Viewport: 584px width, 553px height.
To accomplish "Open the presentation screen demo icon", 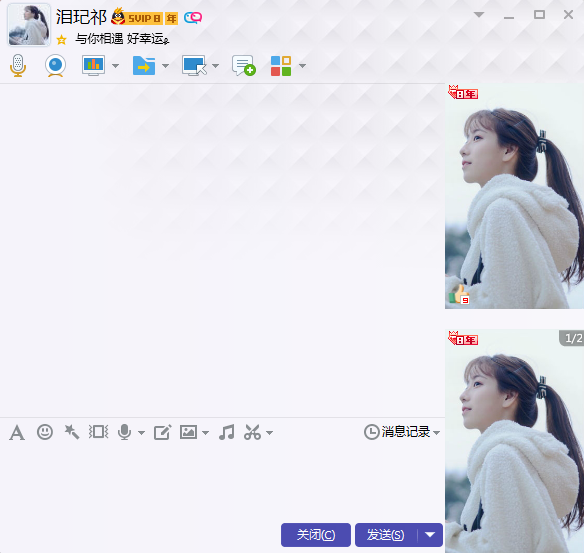I will point(93,66).
